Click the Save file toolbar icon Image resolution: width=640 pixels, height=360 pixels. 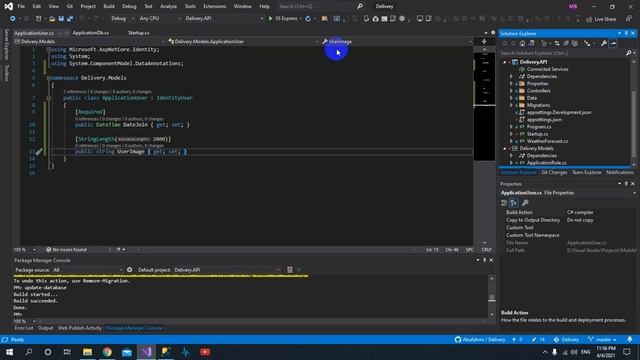(61, 18)
